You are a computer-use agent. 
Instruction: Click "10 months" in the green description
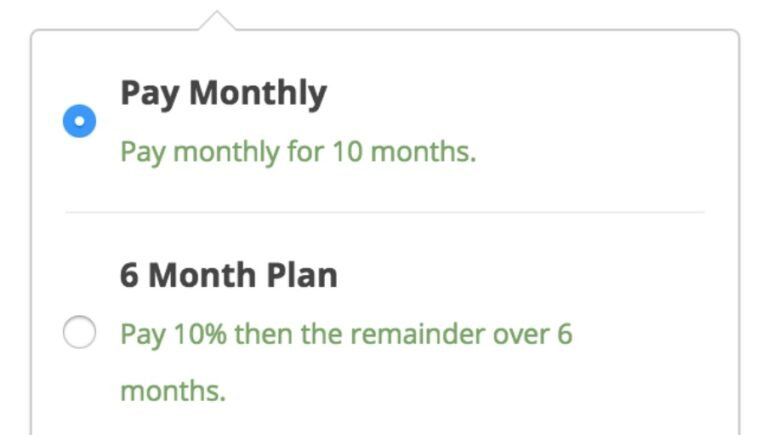point(404,154)
